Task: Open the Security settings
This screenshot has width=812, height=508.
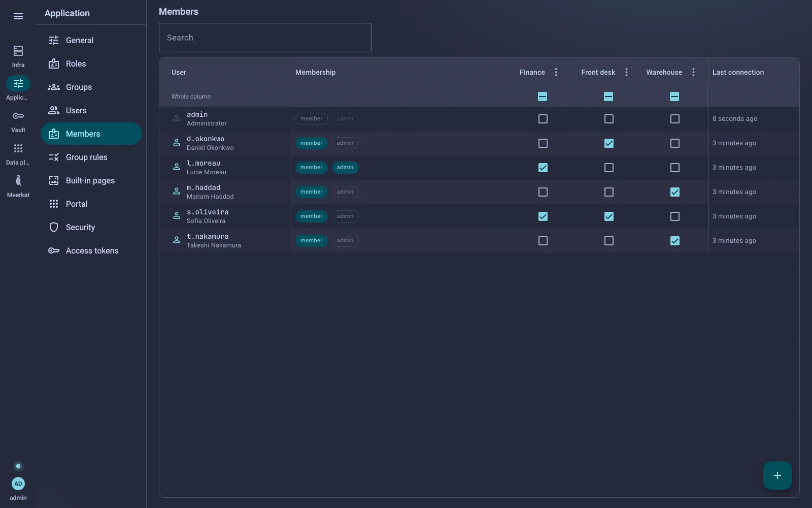Action: tap(91, 227)
